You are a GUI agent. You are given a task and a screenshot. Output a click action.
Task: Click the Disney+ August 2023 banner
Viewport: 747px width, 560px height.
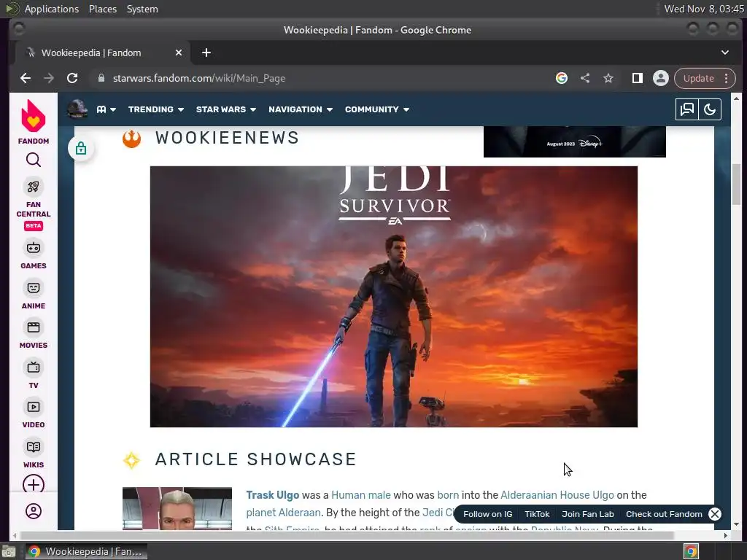[x=575, y=141]
